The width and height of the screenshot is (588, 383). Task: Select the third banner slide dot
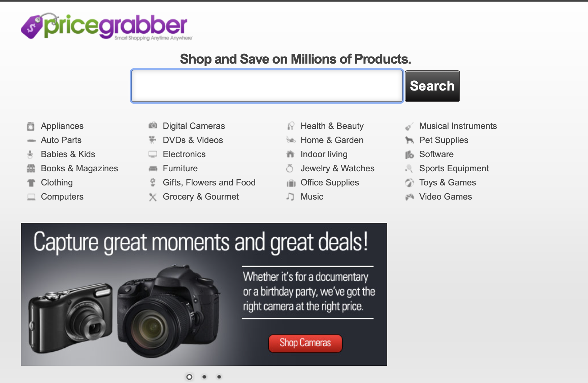[219, 377]
